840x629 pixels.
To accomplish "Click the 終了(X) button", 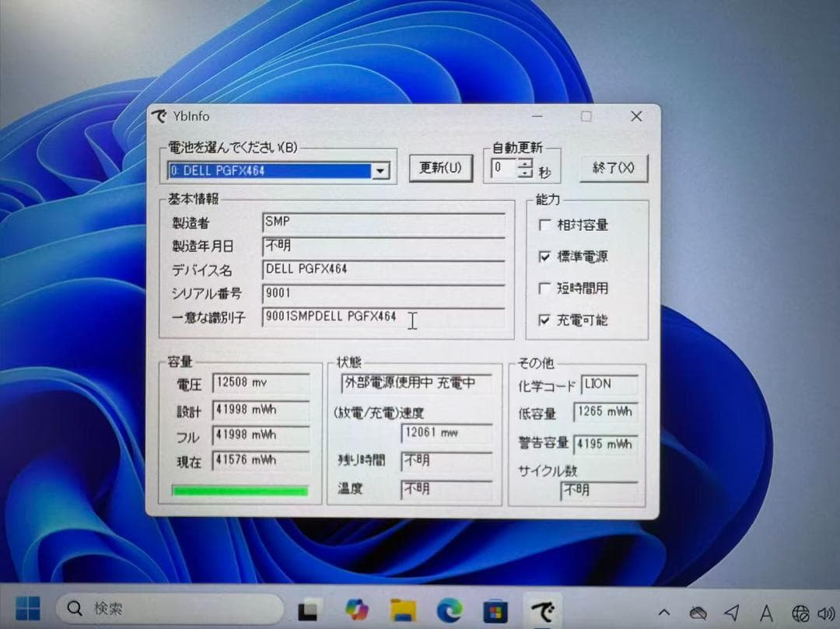I will pos(614,168).
